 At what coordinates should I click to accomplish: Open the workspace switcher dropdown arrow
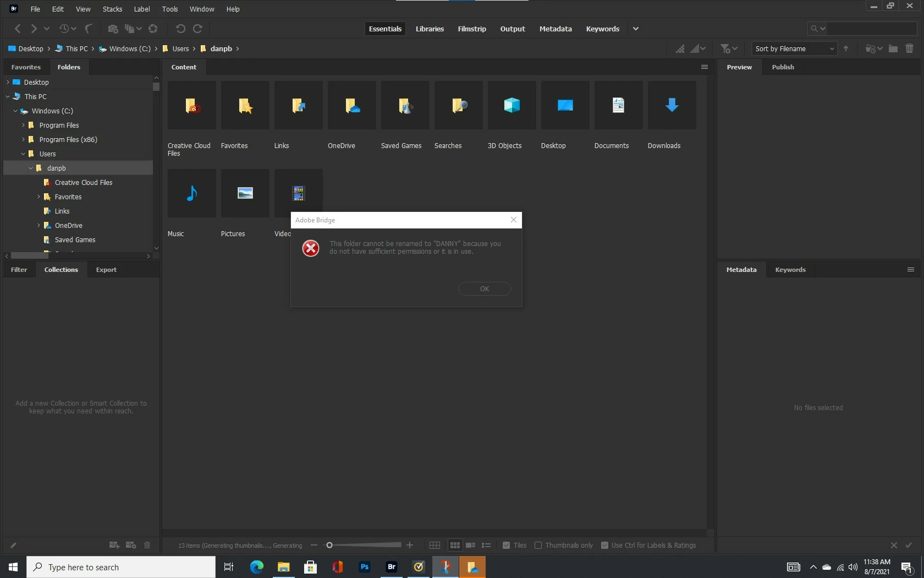(636, 29)
